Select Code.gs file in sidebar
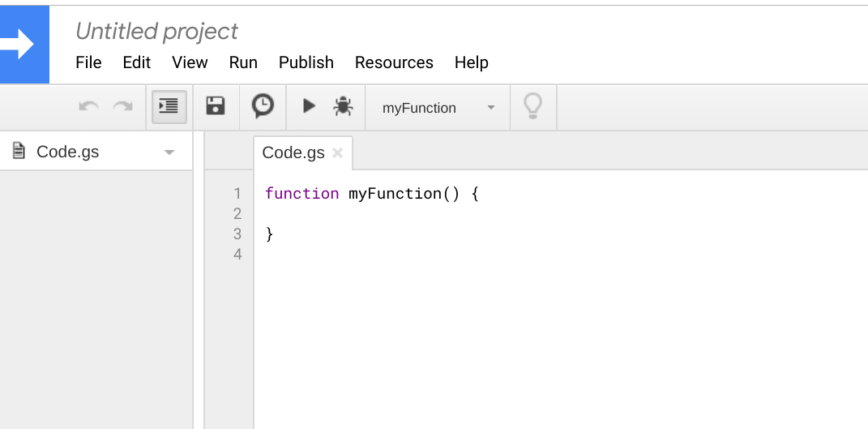Screen dimensions: 868x429 click(67, 152)
